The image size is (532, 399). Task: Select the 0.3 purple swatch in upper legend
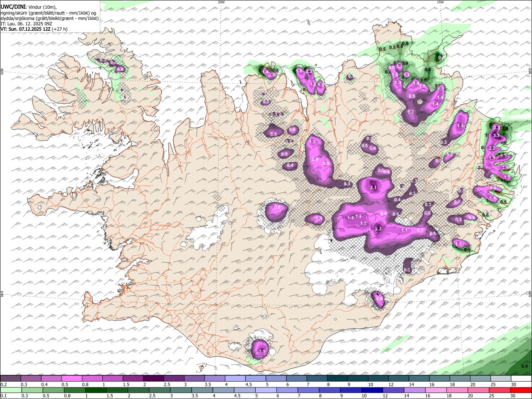click(x=31, y=379)
